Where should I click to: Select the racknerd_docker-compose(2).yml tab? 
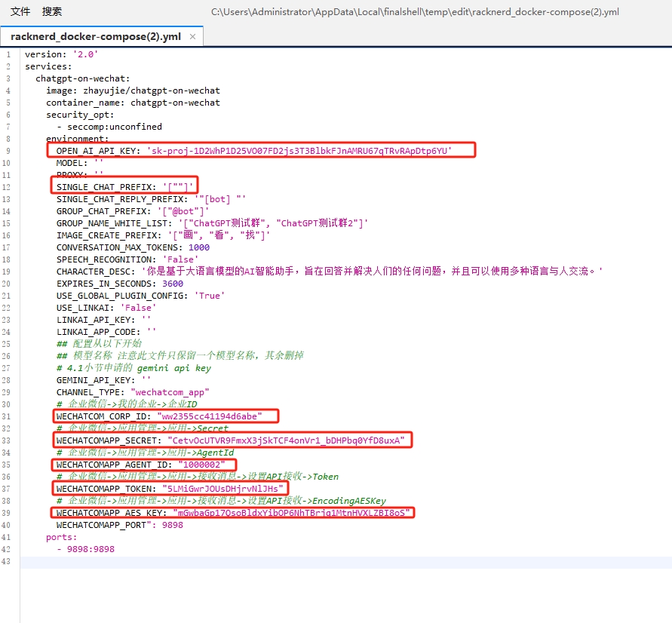coord(96,36)
